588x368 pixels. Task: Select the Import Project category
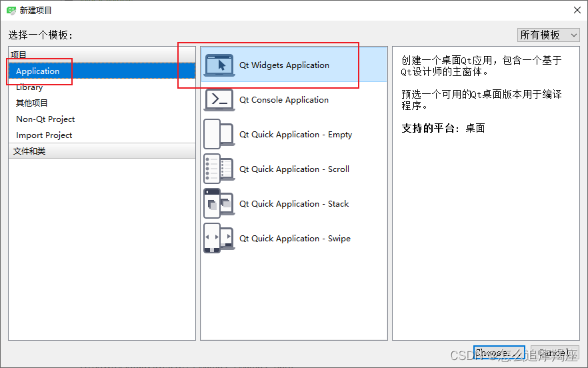pyautogui.click(x=102, y=135)
